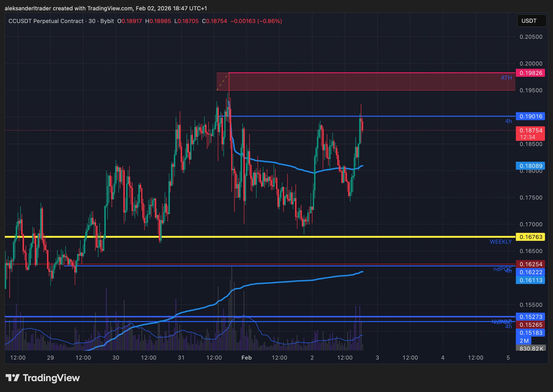
Task: Select the blue 0.19016 price label
Action: pos(530,116)
